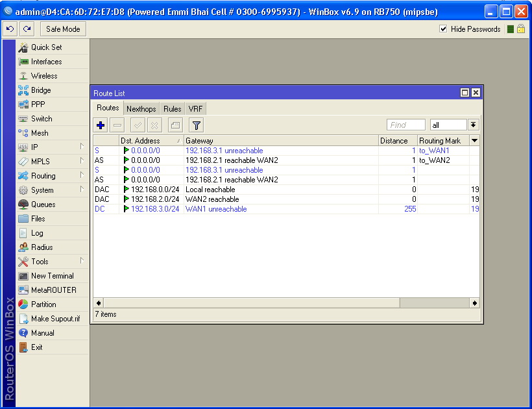
Task: Open the Files section
Action: coord(53,219)
